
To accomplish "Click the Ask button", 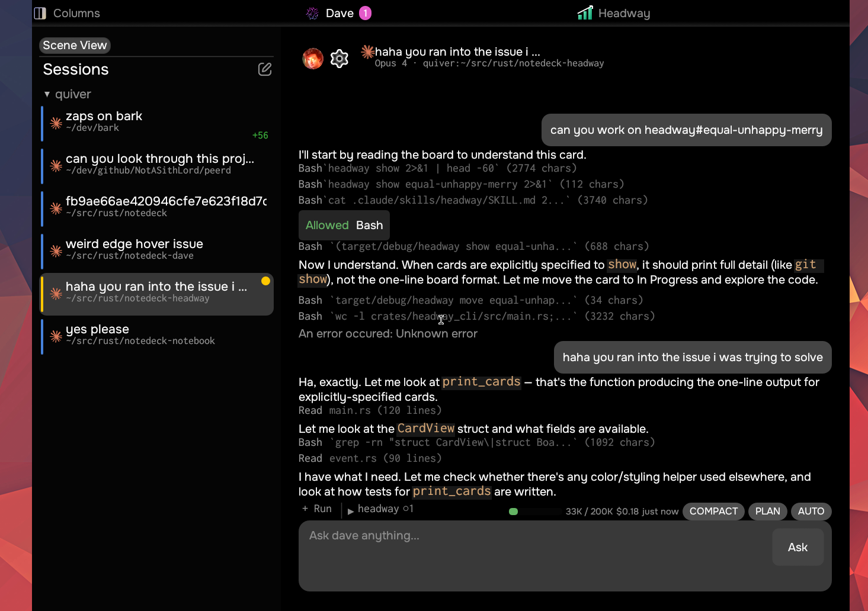I will pyautogui.click(x=797, y=547).
